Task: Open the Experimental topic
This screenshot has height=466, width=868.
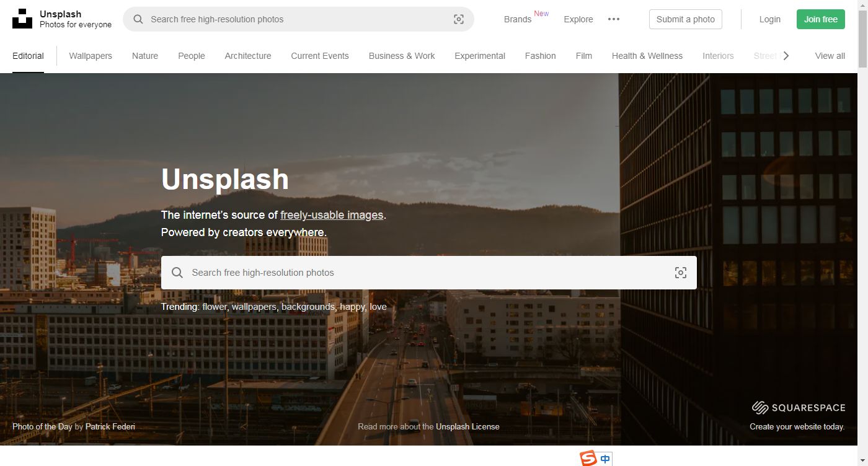Action: [x=480, y=56]
